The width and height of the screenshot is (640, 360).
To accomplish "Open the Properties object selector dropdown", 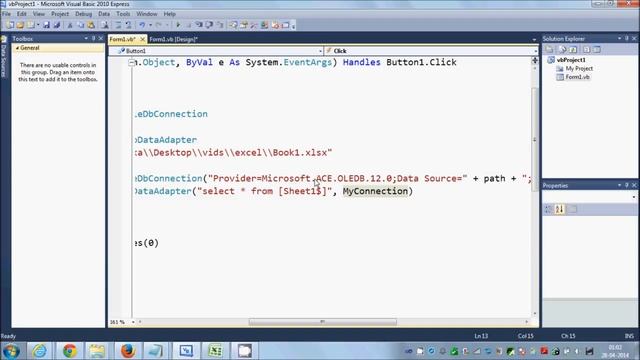I will click(633, 197).
